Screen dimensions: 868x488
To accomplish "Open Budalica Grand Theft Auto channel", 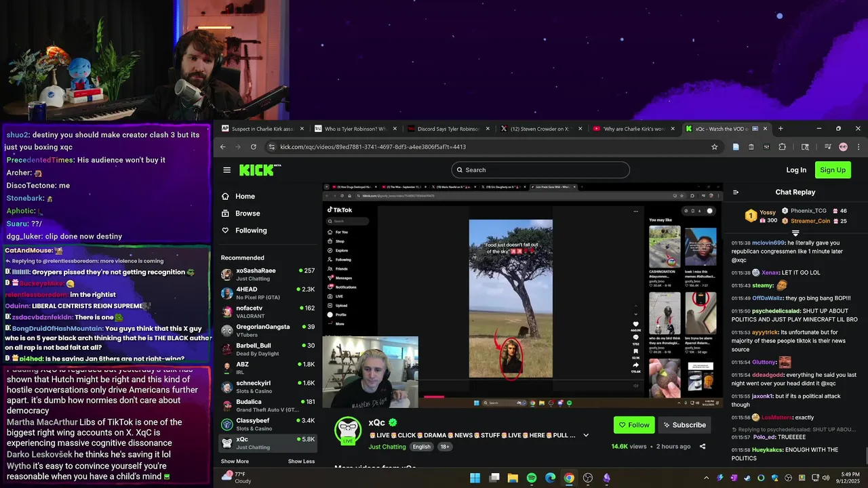I will [269, 405].
